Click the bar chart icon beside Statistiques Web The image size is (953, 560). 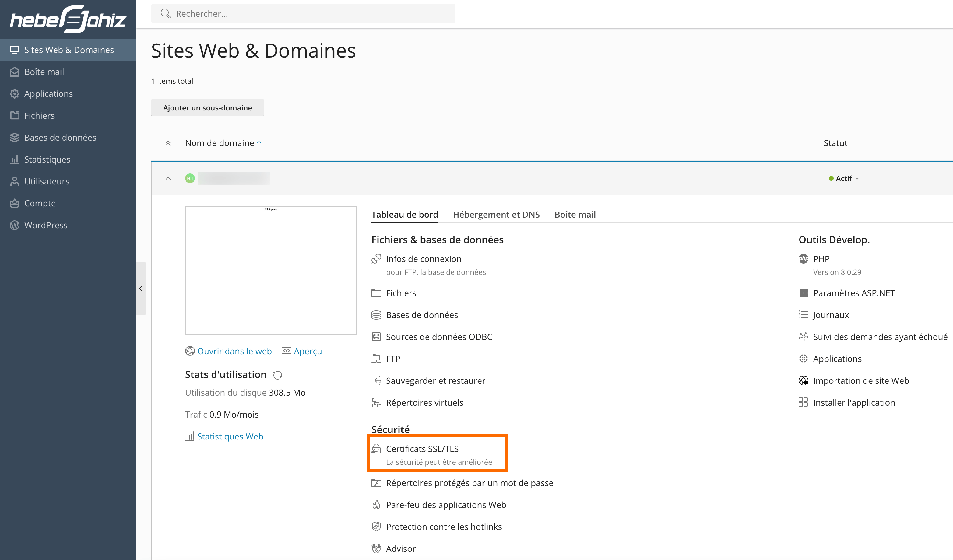pos(189,436)
